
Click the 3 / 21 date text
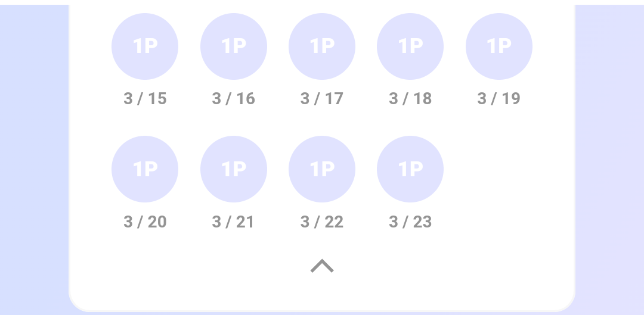pos(234,222)
